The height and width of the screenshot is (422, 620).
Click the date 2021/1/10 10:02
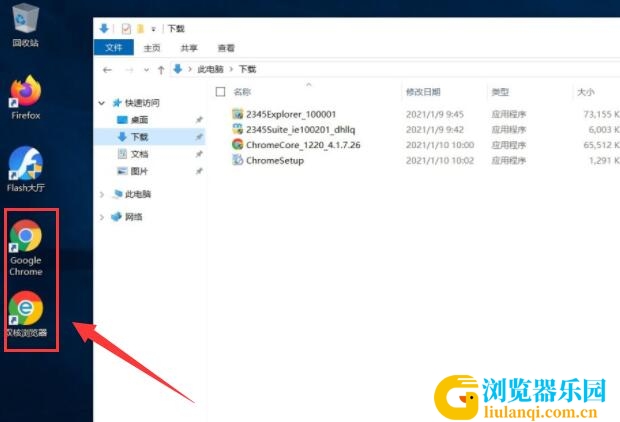440,161
